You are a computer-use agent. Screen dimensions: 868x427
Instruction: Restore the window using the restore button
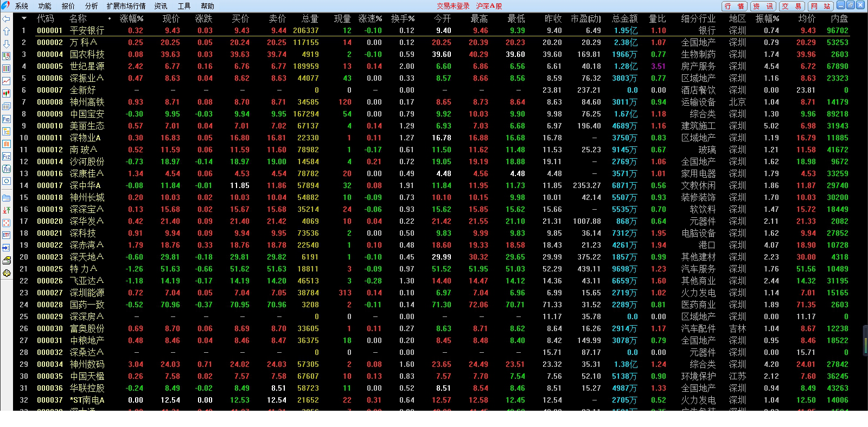pos(850,5)
